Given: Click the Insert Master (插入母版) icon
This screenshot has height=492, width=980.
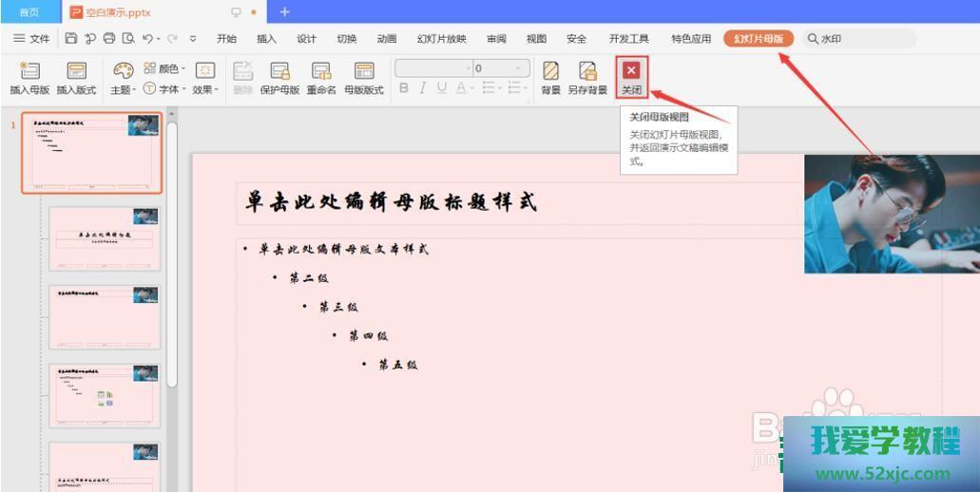Looking at the screenshot, I should (x=29, y=71).
